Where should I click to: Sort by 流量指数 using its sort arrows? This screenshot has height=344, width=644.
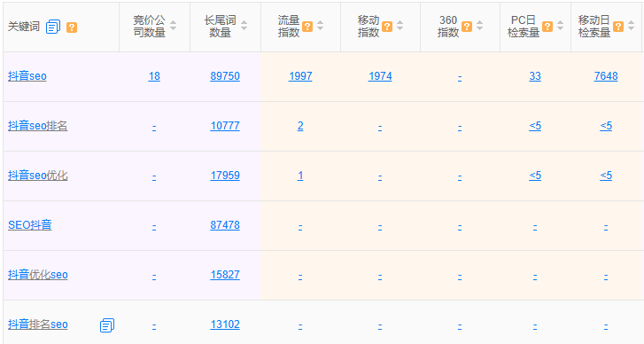point(321,26)
